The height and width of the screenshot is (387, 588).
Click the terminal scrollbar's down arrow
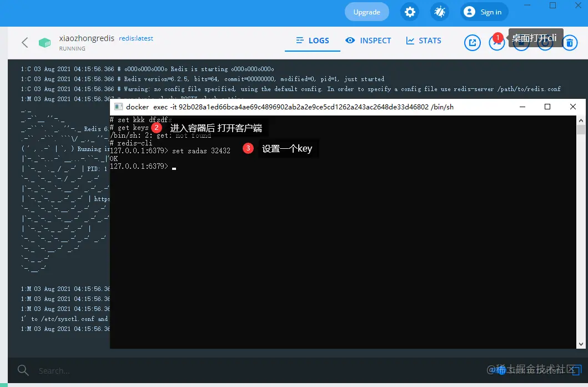[581, 344]
